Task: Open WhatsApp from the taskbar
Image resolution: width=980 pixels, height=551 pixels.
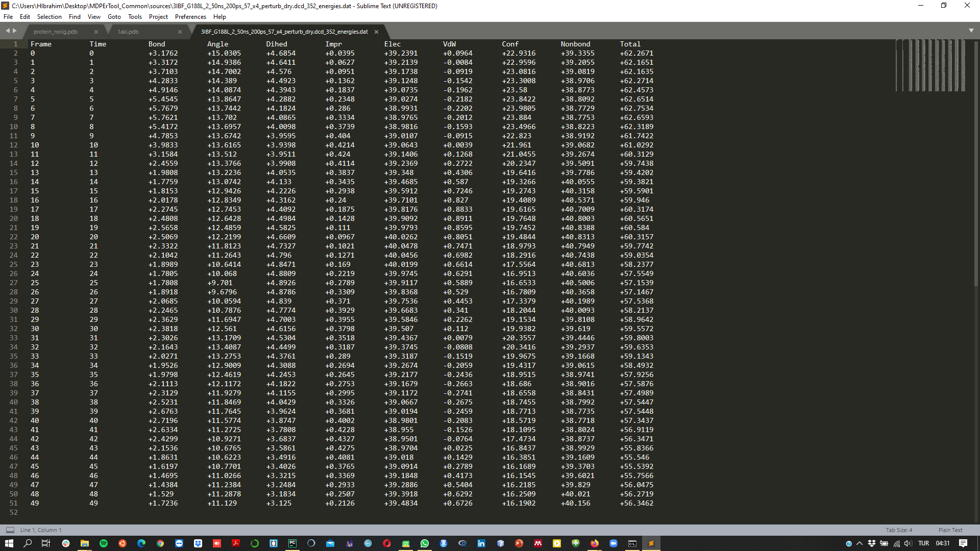Action: (x=425, y=543)
